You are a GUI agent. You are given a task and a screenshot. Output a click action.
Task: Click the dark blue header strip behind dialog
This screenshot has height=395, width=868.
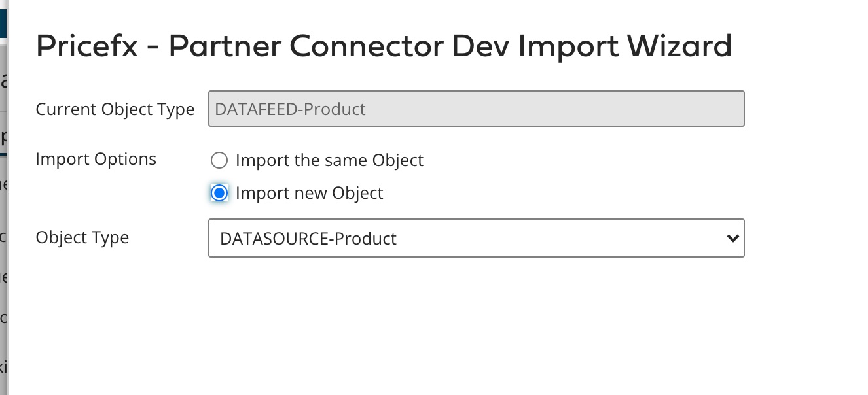click(x=3, y=20)
